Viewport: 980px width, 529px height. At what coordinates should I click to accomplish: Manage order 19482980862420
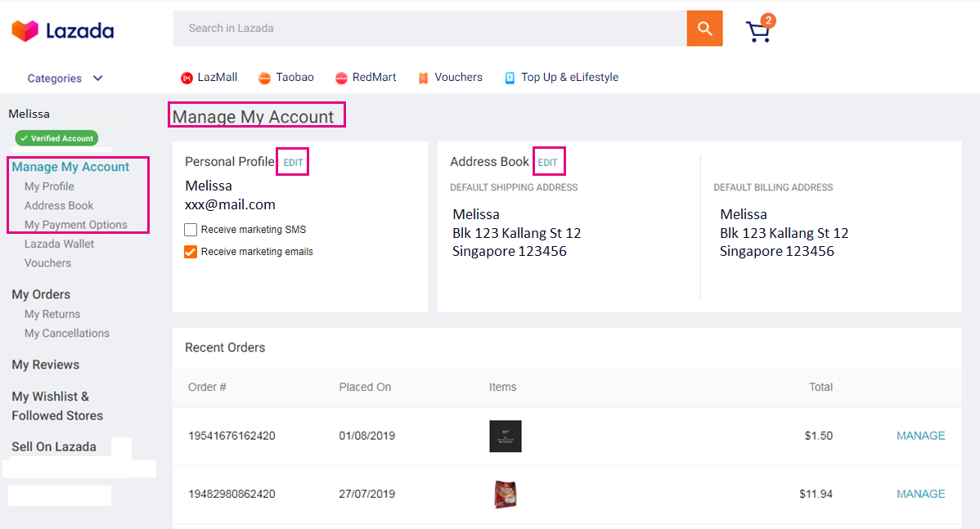(920, 494)
